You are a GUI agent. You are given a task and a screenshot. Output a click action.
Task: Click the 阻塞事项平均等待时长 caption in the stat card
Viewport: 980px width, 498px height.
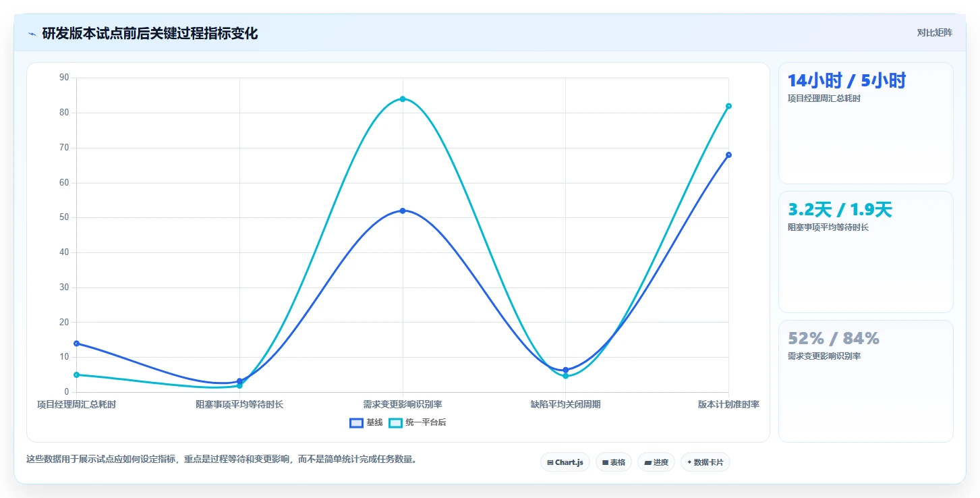click(x=828, y=227)
